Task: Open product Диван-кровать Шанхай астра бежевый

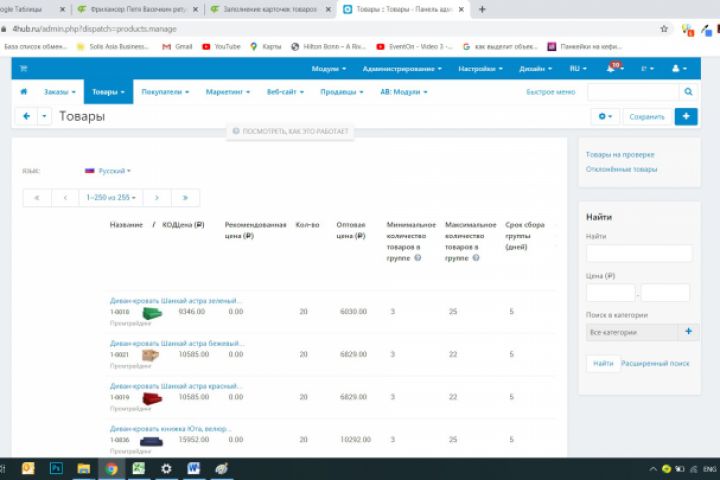Action: click(177, 343)
